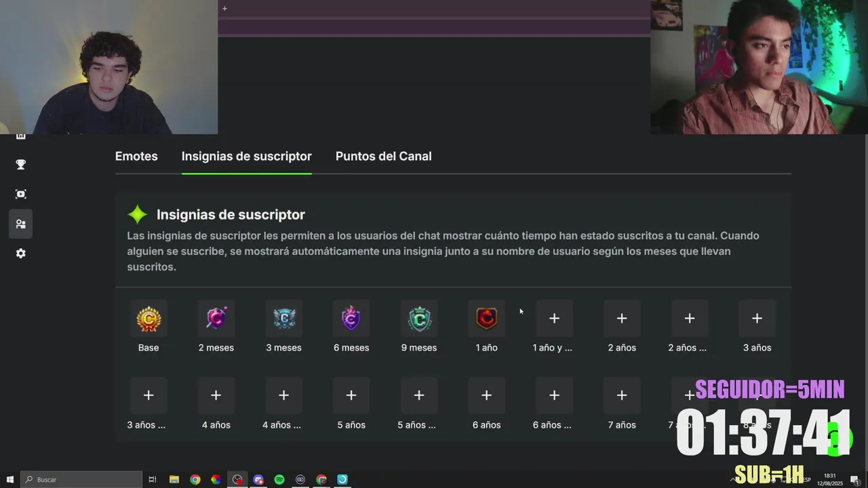The width and height of the screenshot is (868, 488).
Task: Open the green 9 meses shield badge
Action: [419, 319]
